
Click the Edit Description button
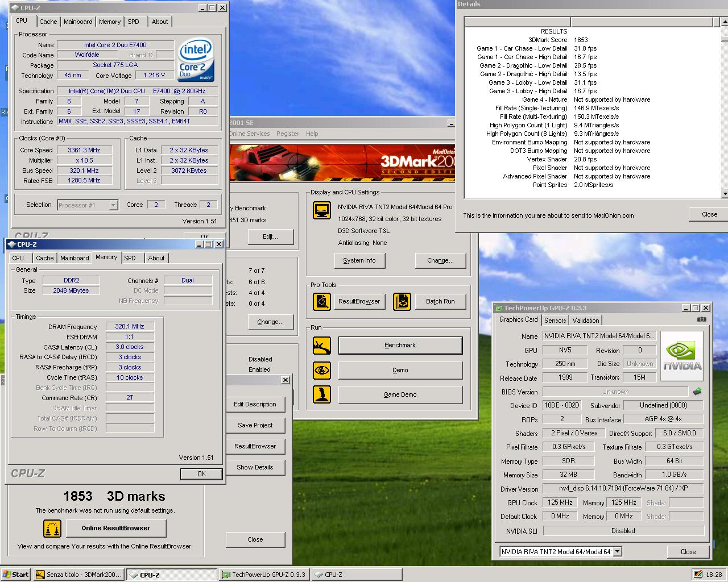pos(255,404)
